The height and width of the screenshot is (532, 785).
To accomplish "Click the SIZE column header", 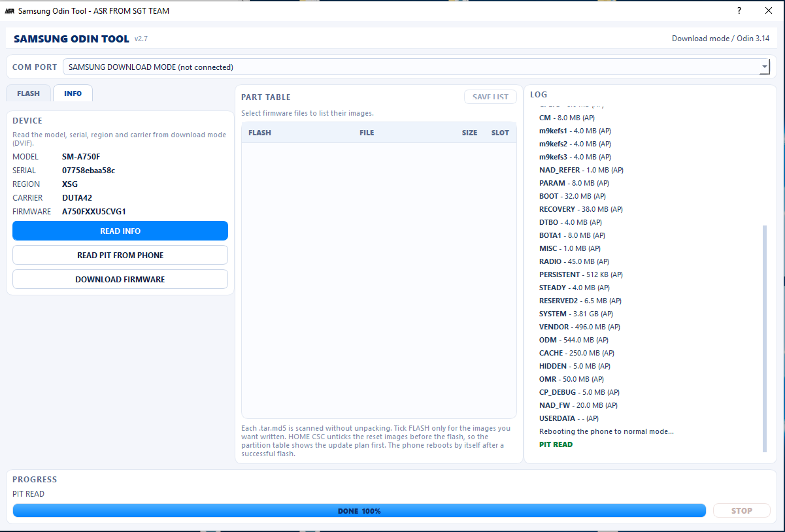I will point(470,133).
